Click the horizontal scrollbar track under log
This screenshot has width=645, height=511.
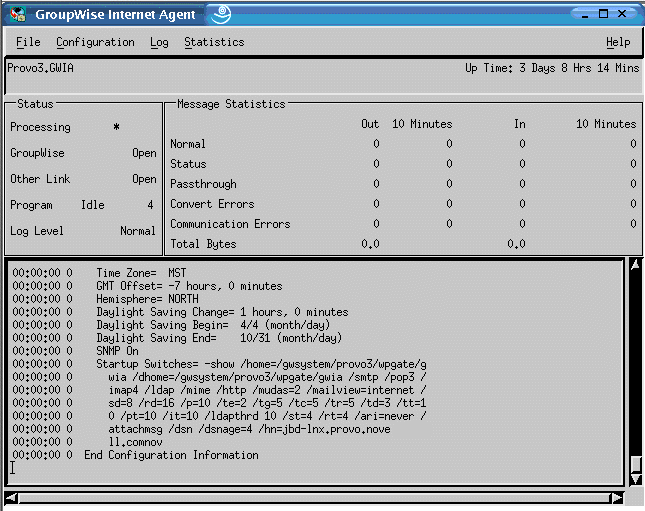pyautogui.click(x=314, y=498)
